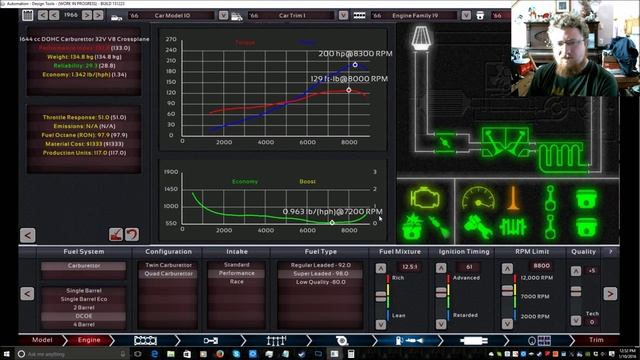The height and width of the screenshot is (360, 640).
Task: Open the Car Trim I dropdown
Action: (343, 16)
